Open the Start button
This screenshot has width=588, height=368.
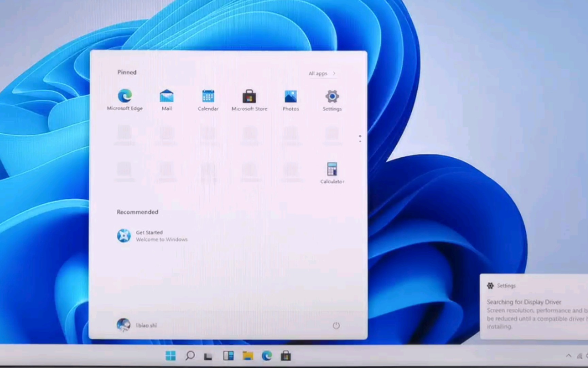(171, 356)
